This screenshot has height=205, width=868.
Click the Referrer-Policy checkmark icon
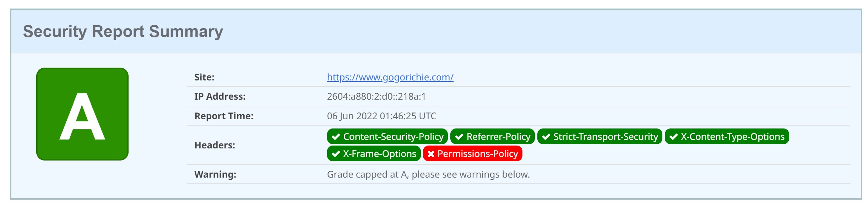point(459,137)
